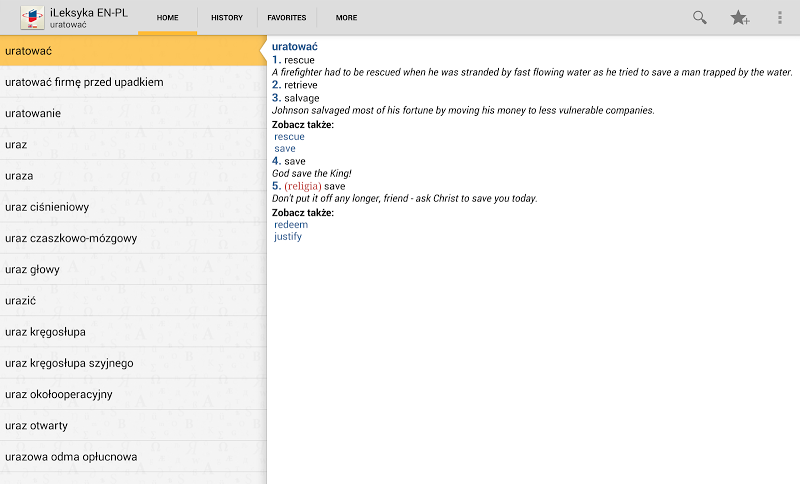Viewport: 800px width, 484px height.
Task: Open the 'redeem' cross-reference link
Action: point(291,225)
